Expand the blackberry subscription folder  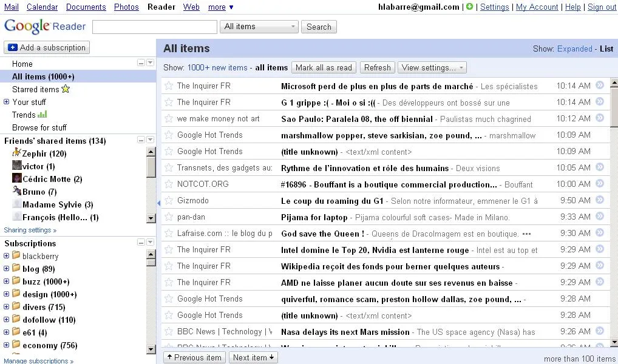(6, 256)
